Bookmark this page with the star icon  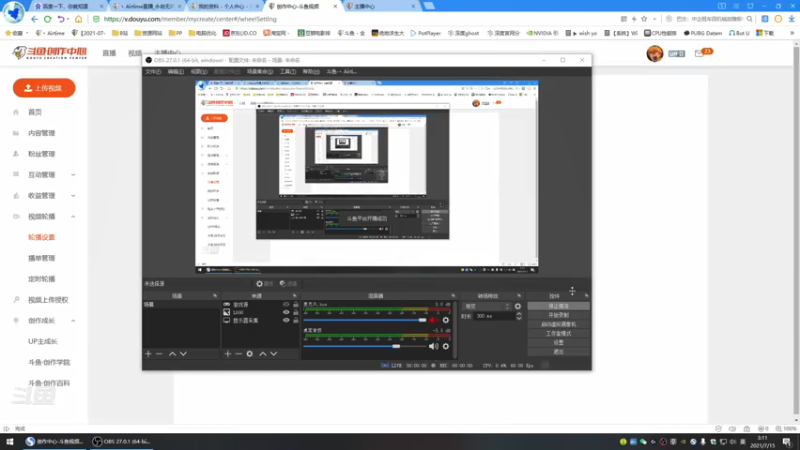point(644,19)
